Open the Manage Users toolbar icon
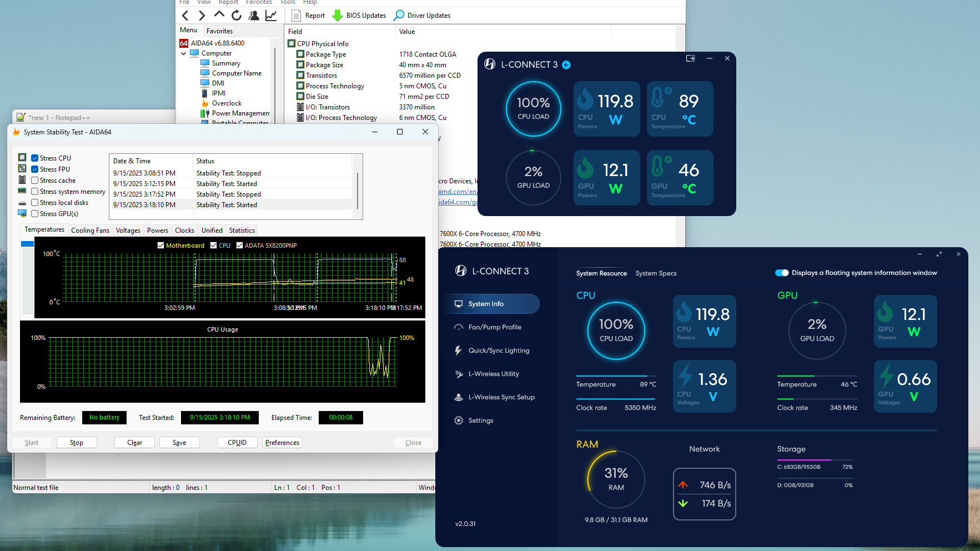The image size is (980, 551). click(x=254, y=16)
